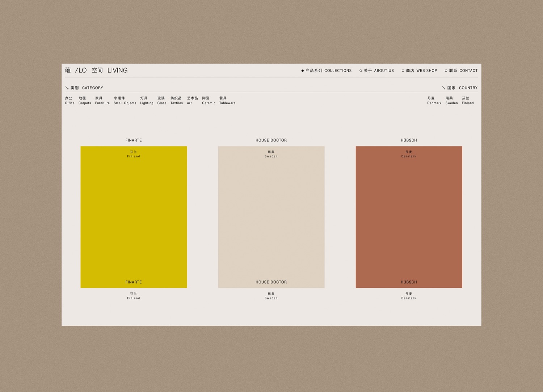Expand the Category filter arrow

[x=67, y=88]
